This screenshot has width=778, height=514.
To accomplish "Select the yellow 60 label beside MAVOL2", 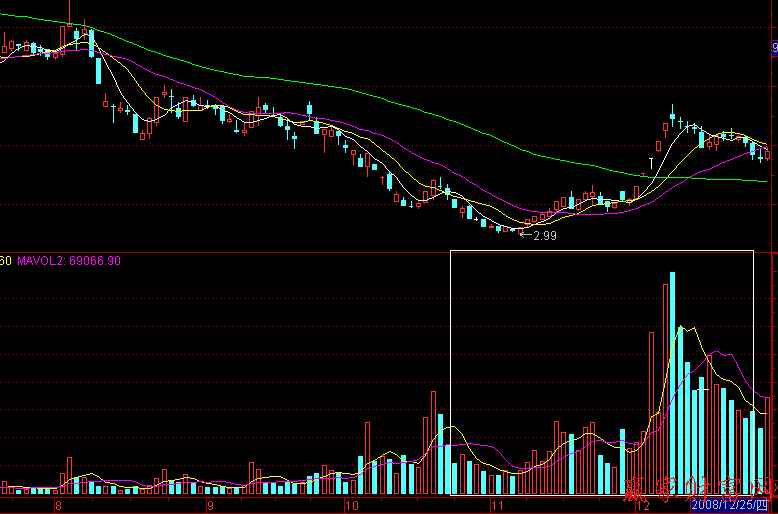I will coord(5,261).
